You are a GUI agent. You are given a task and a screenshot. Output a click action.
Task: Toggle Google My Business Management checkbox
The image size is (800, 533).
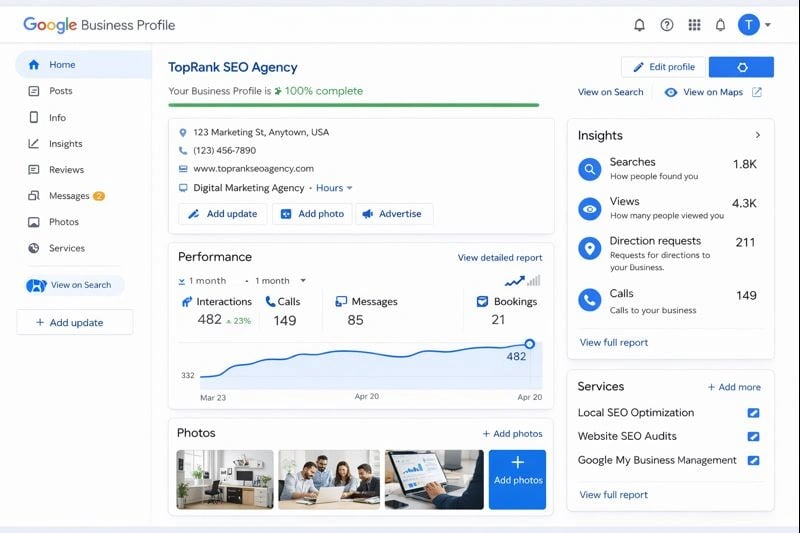[x=753, y=460]
